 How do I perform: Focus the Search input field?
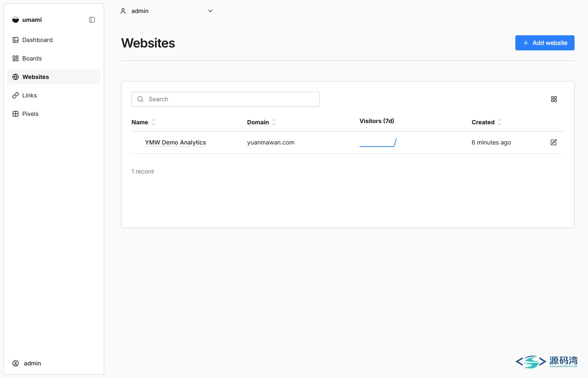click(226, 99)
